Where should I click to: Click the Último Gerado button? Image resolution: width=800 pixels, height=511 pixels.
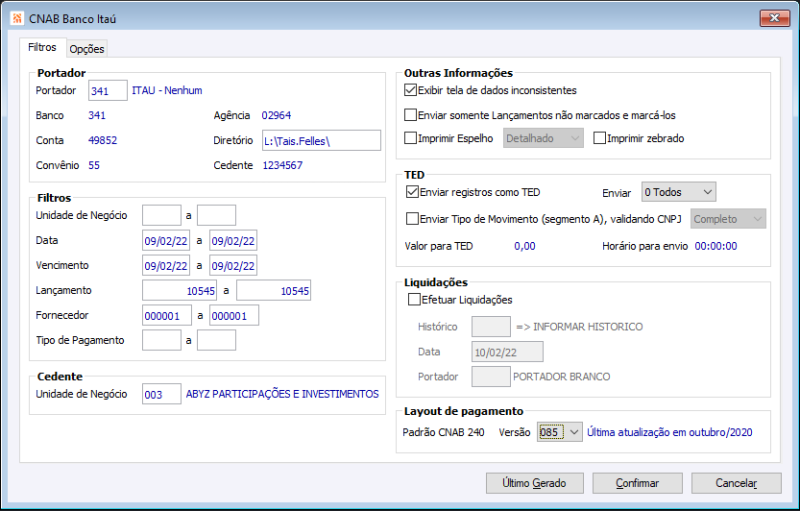535,483
